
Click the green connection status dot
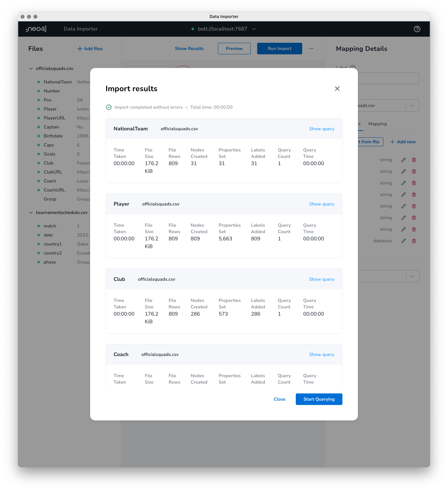click(193, 29)
